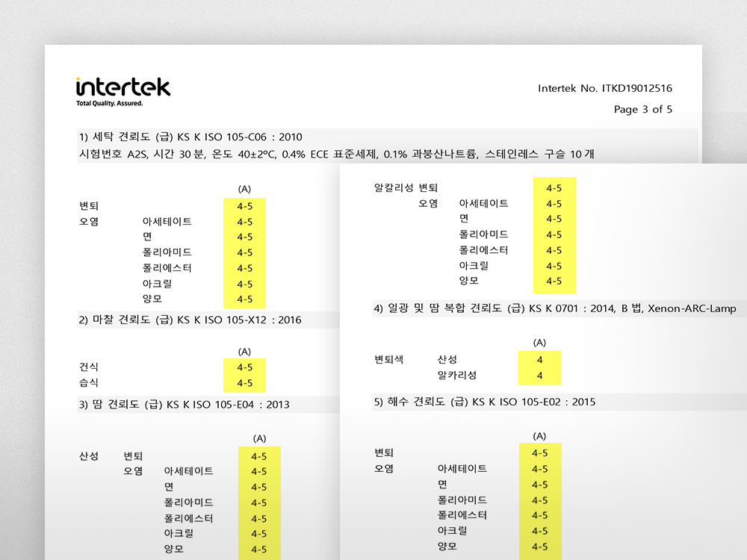747x560 pixels.
Task: Click '폴리아미드' in the 알칼리성 group
Action: click(483, 234)
